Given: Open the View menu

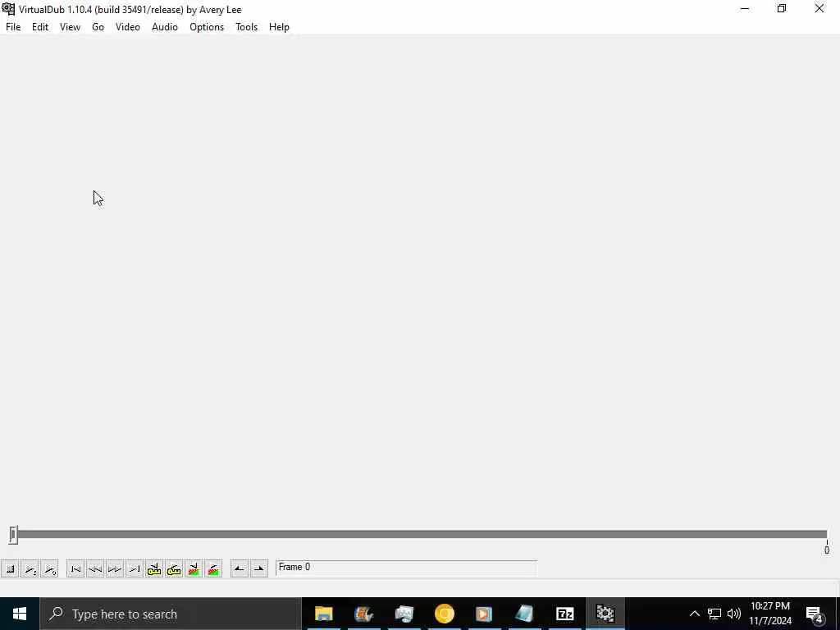Looking at the screenshot, I should (x=71, y=27).
